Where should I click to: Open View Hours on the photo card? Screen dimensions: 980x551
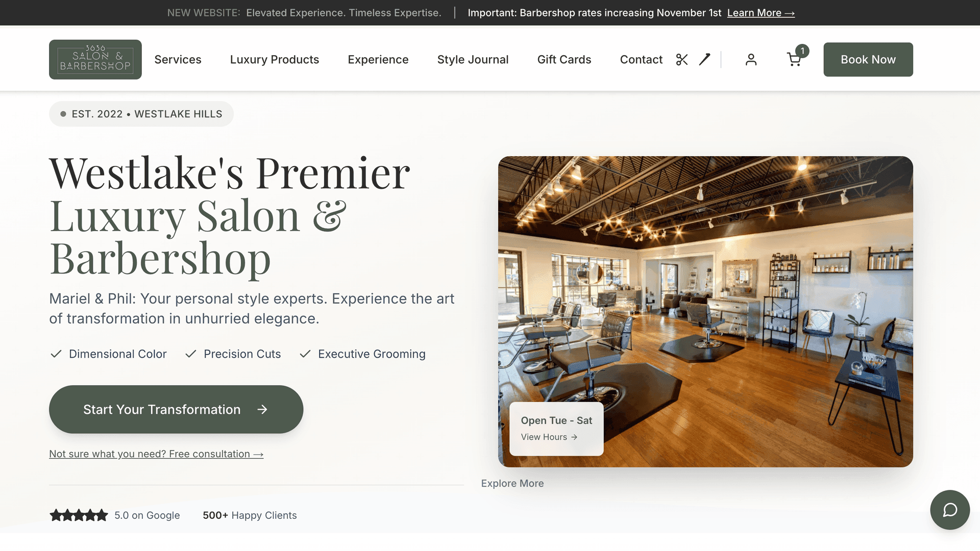click(549, 437)
